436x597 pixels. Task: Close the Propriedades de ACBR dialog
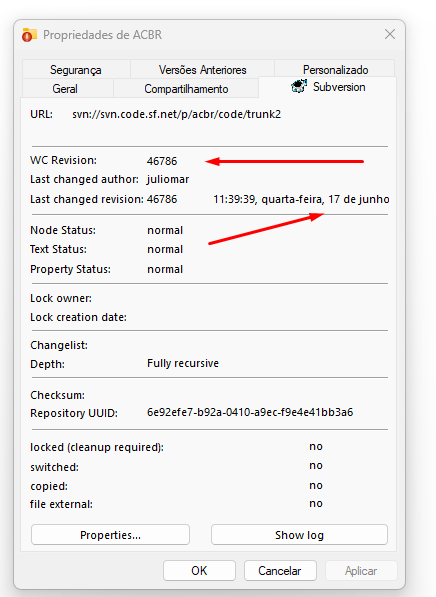[x=390, y=34]
